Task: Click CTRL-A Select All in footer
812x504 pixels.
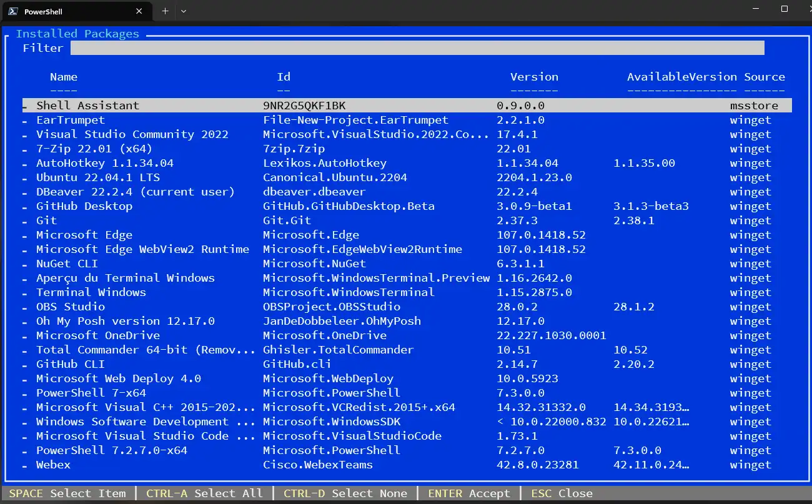Action: click(205, 493)
